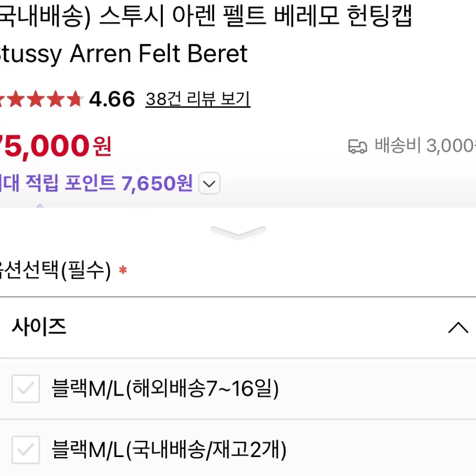
Task: Check the 블랙M/L 국내배송/재고2개 checkbox
Action: pos(26,450)
